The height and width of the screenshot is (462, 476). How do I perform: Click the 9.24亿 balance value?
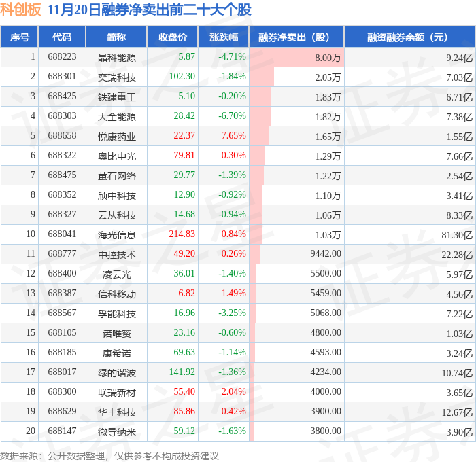[459, 57]
